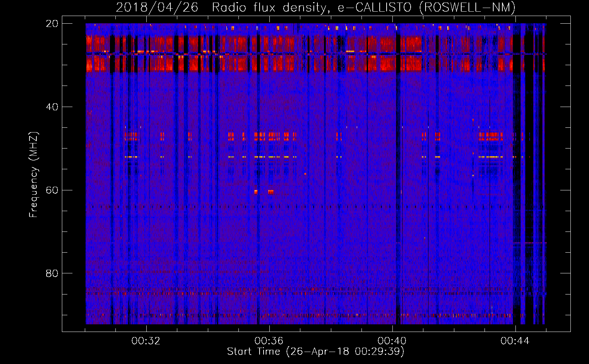Click the plot title '2018/04/26 Radio flux density'
The height and width of the screenshot is (364, 589).
(x=316, y=7)
